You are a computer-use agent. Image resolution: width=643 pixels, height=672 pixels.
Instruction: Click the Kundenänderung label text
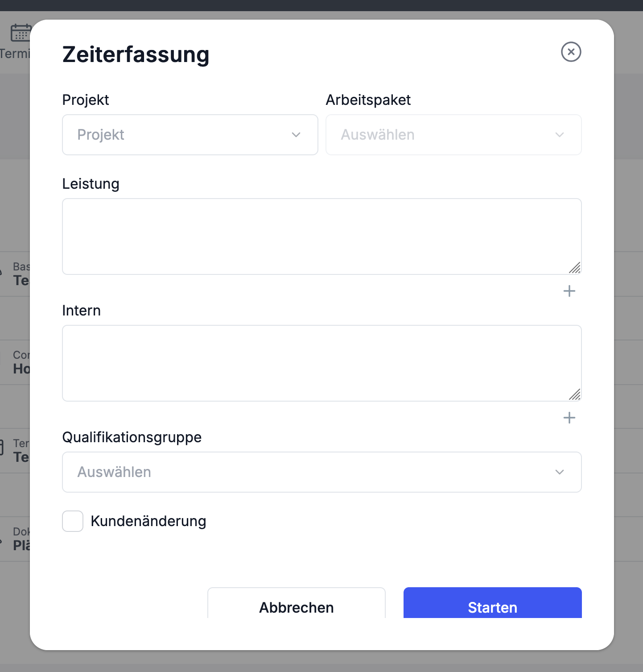tap(148, 521)
